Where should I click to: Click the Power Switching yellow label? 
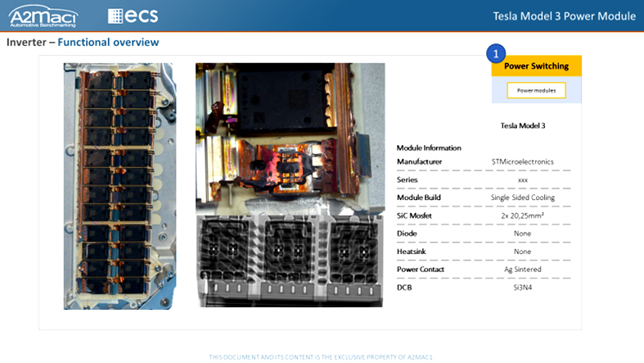536,66
